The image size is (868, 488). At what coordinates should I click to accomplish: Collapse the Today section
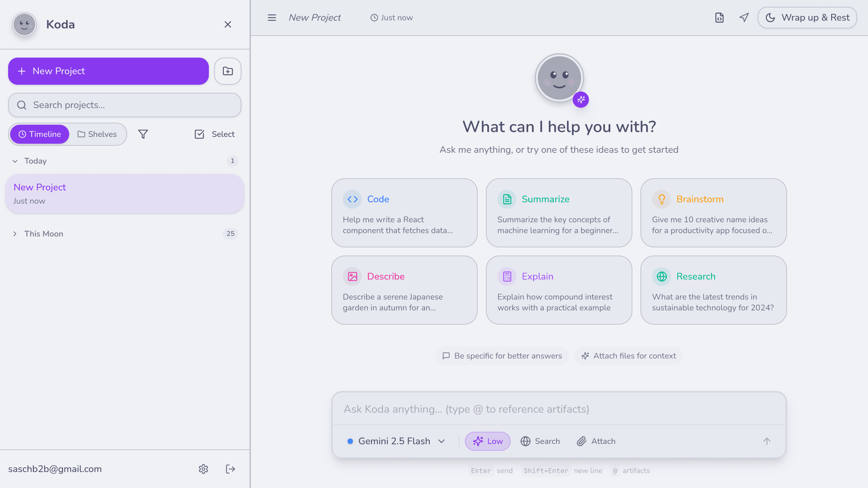click(x=15, y=161)
